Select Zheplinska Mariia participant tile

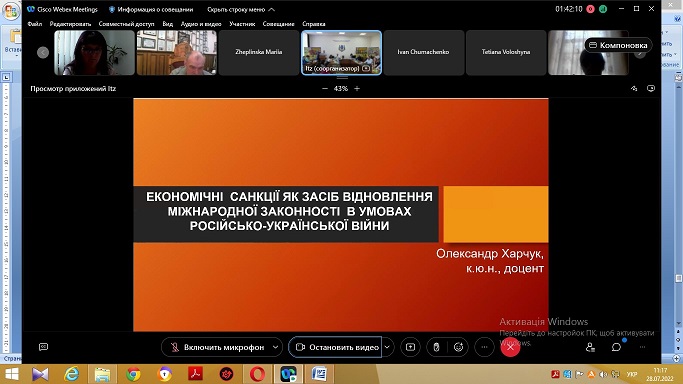pos(259,53)
